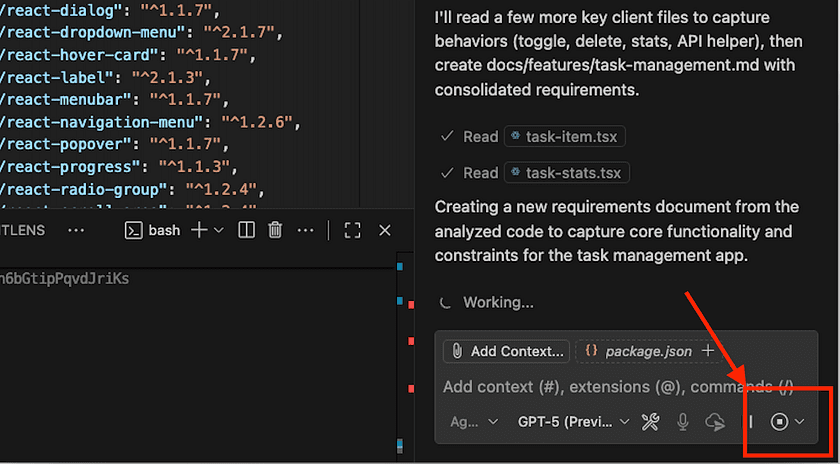840x464 pixels.
Task: Click the delegate to cloud agent icon
Action: click(715, 422)
